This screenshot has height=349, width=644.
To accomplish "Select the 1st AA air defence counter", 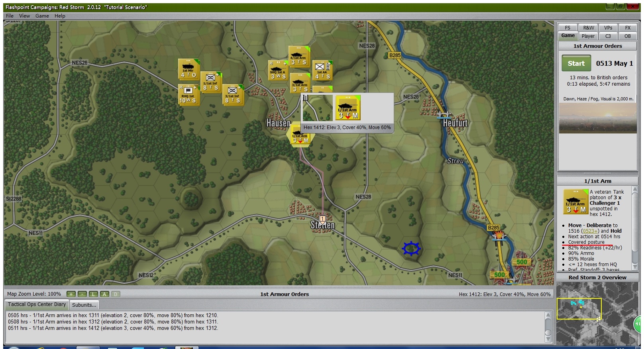I will click(x=322, y=70).
